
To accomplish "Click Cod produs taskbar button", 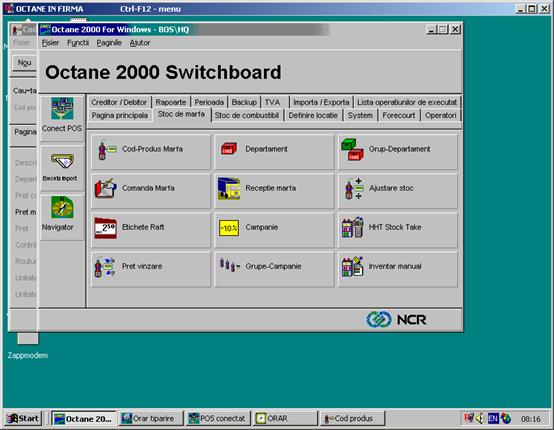I will coord(352,419).
